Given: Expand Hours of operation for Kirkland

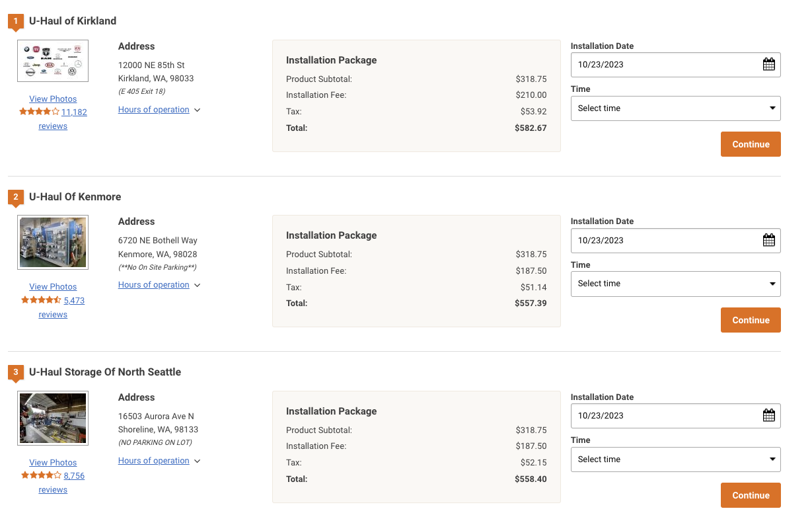Looking at the screenshot, I should (159, 110).
